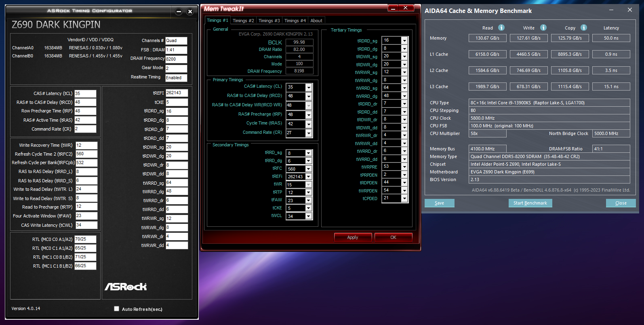Click the North Bridge Clock value 5000.0 MHz

coord(611,133)
